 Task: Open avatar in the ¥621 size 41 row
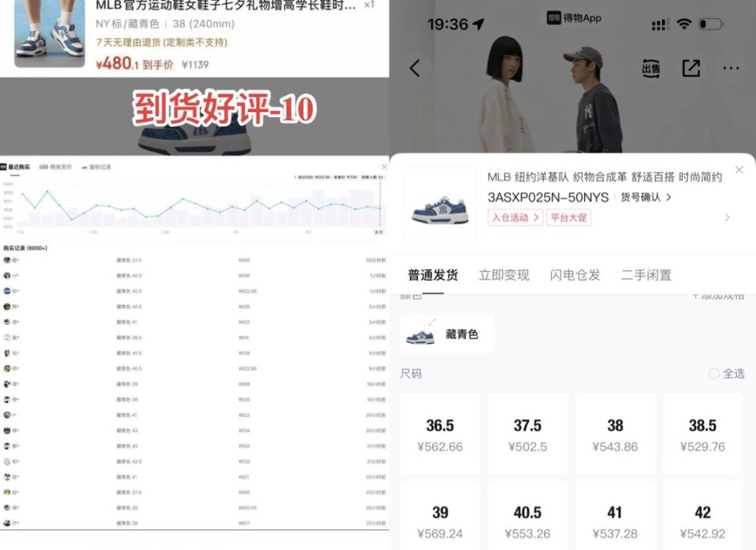tap(7, 477)
